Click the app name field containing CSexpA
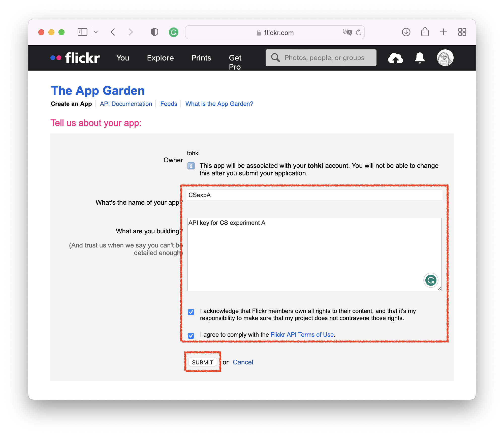This screenshot has width=504, height=437. tap(314, 195)
